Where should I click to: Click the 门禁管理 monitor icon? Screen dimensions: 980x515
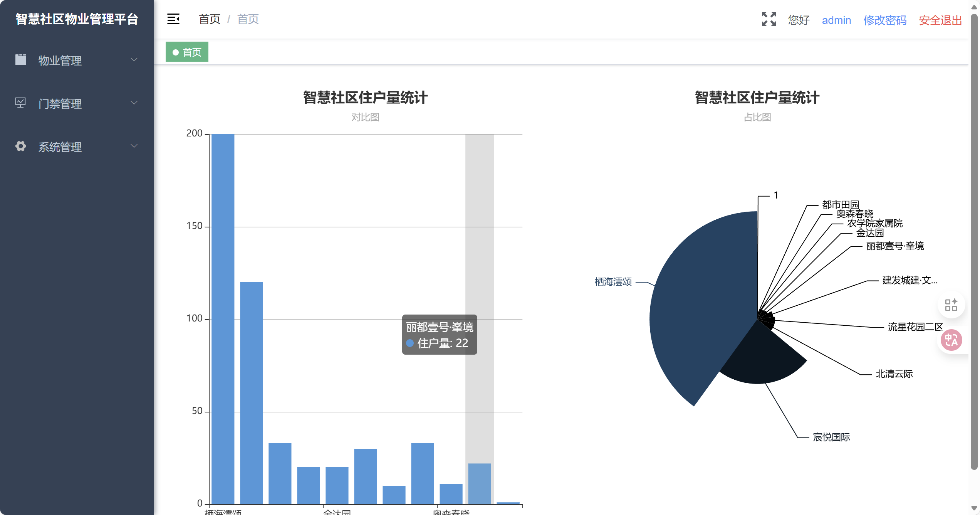pyautogui.click(x=20, y=103)
